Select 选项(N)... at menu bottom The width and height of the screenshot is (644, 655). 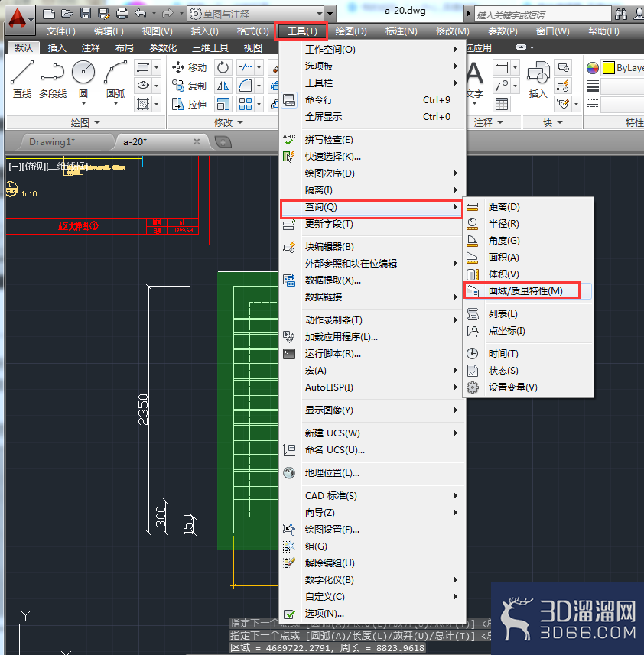[372, 613]
